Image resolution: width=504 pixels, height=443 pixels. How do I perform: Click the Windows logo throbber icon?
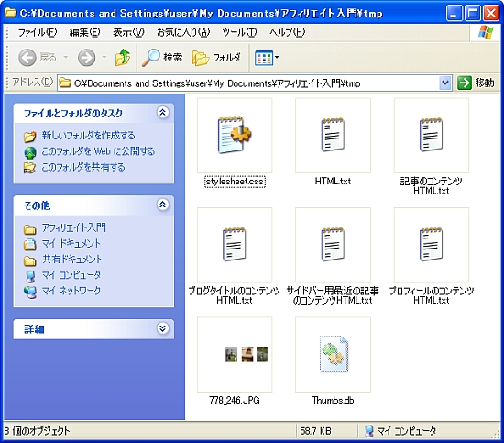[486, 32]
